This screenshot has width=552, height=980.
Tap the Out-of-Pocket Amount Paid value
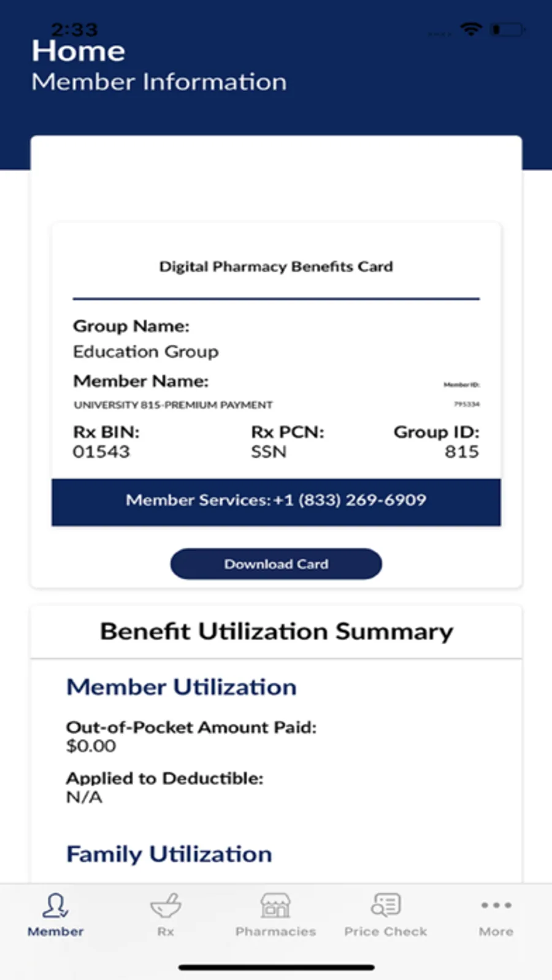point(91,746)
